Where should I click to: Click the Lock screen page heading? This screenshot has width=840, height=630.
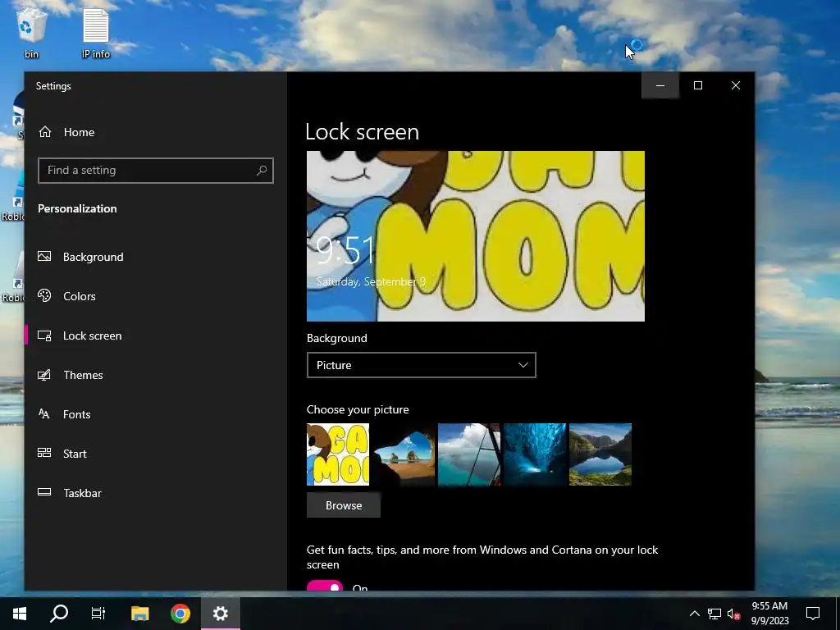tap(362, 132)
